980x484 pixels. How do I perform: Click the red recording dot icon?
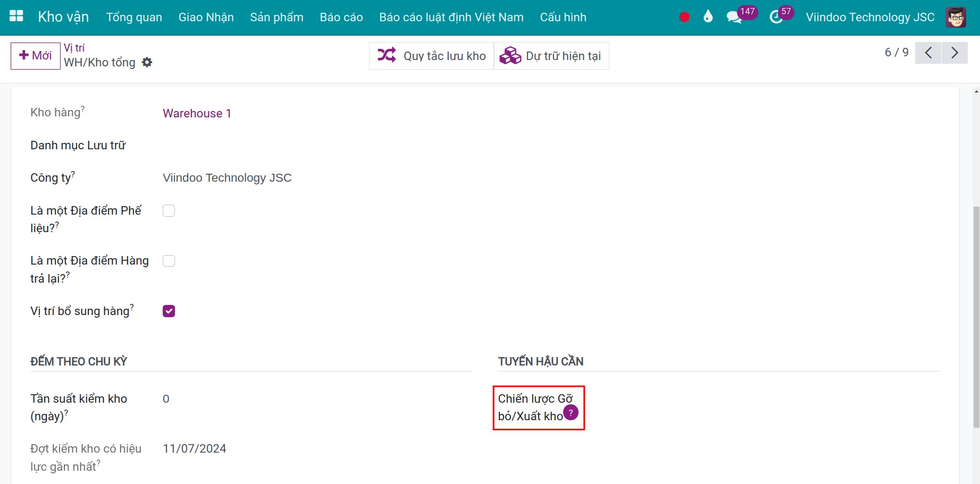point(684,17)
